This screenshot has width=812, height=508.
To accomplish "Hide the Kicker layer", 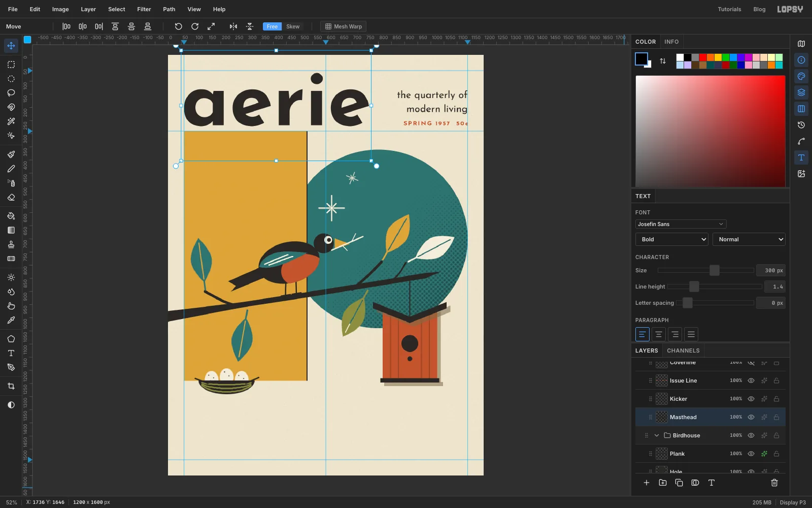I will 751,399.
